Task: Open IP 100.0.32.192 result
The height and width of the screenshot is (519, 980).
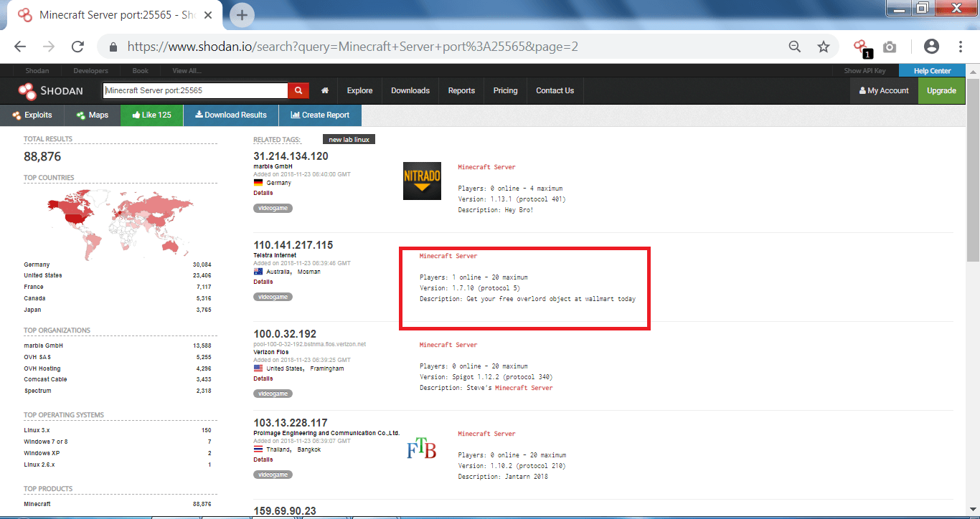Action: tap(285, 334)
